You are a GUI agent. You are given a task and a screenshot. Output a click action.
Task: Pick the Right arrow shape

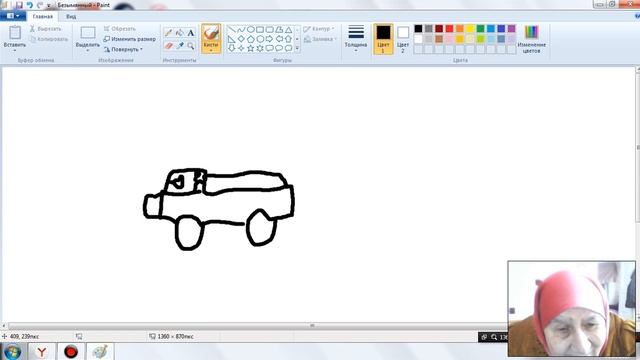point(269,39)
